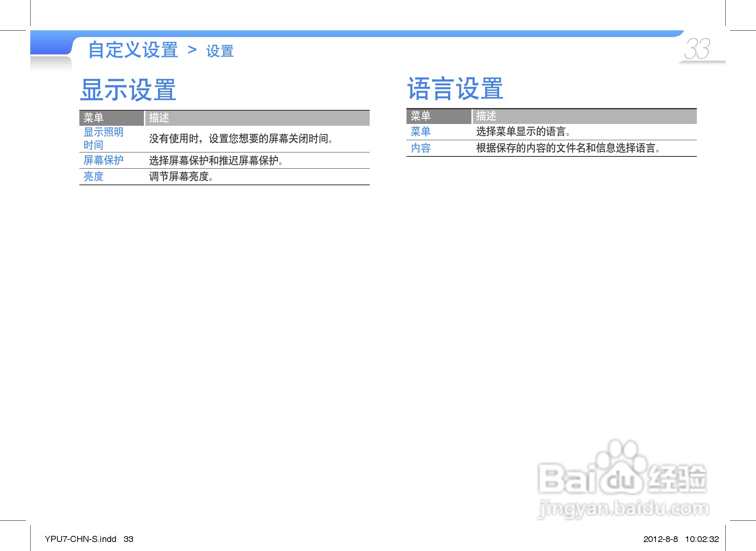The image size is (756, 551).
Task: Click the 语言设置 section title
Action: tap(455, 89)
